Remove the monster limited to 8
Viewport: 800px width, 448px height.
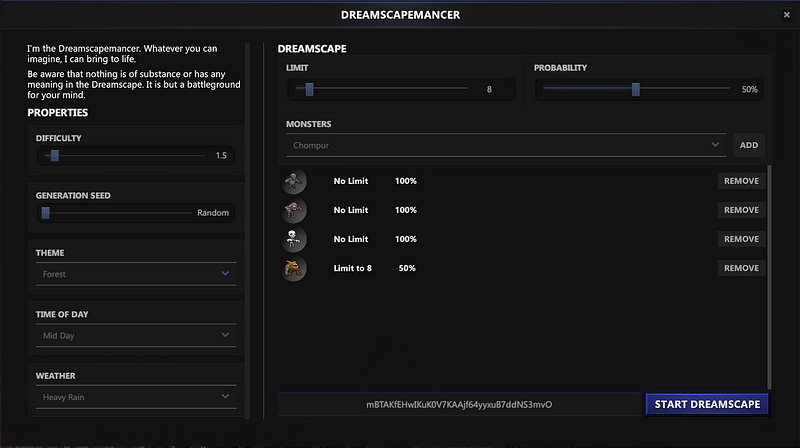(741, 268)
